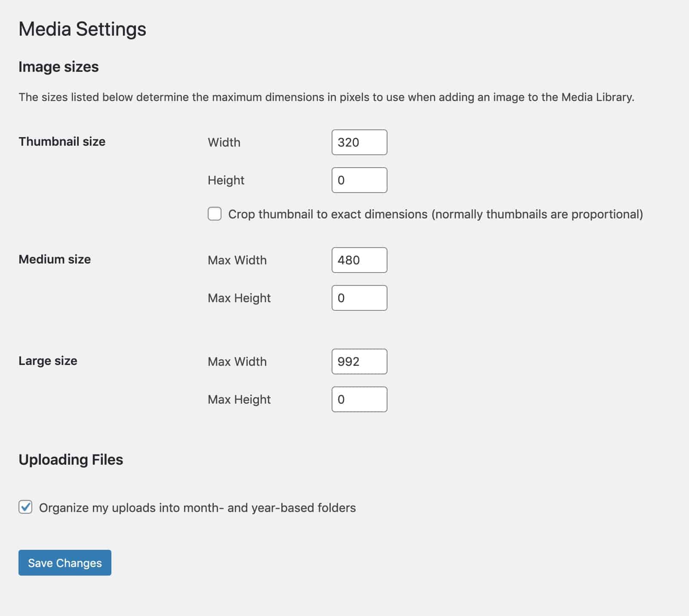Image resolution: width=689 pixels, height=616 pixels.
Task: Uncheck organize uploads into month-based folders
Action: (x=26, y=507)
